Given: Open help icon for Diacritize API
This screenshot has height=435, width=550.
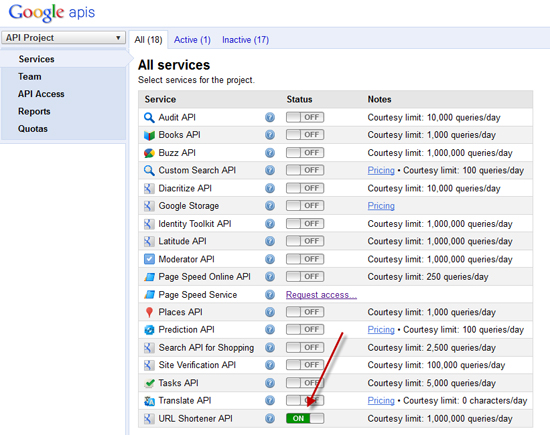Looking at the screenshot, I should [270, 188].
